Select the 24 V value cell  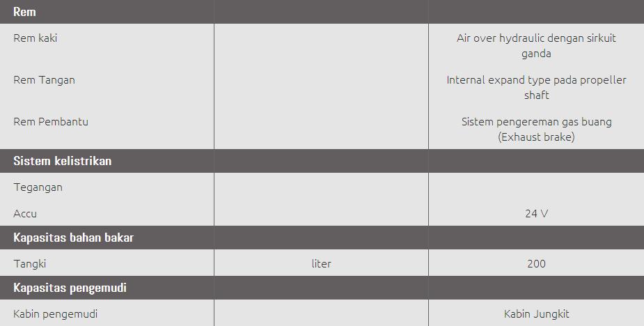pyautogui.click(x=536, y=214)
